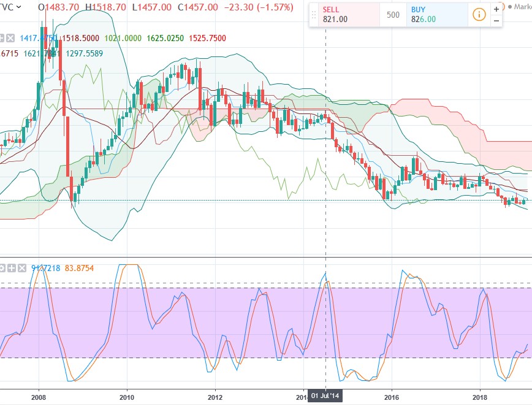
Task: Decrease quantity with the minus button
Action: tap(496, 21)
